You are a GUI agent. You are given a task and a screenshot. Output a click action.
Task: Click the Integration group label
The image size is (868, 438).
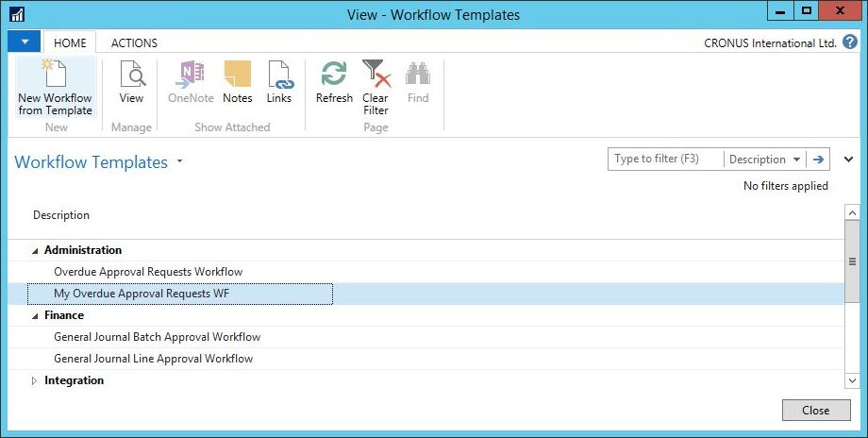[75, 380]
